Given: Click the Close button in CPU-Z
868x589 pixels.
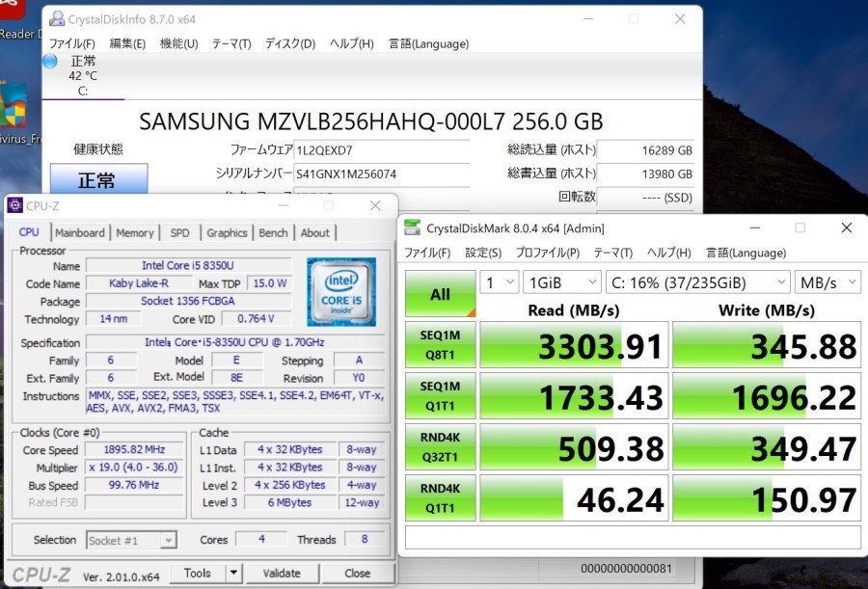Looking at the screenshot, I should point(358,573).
